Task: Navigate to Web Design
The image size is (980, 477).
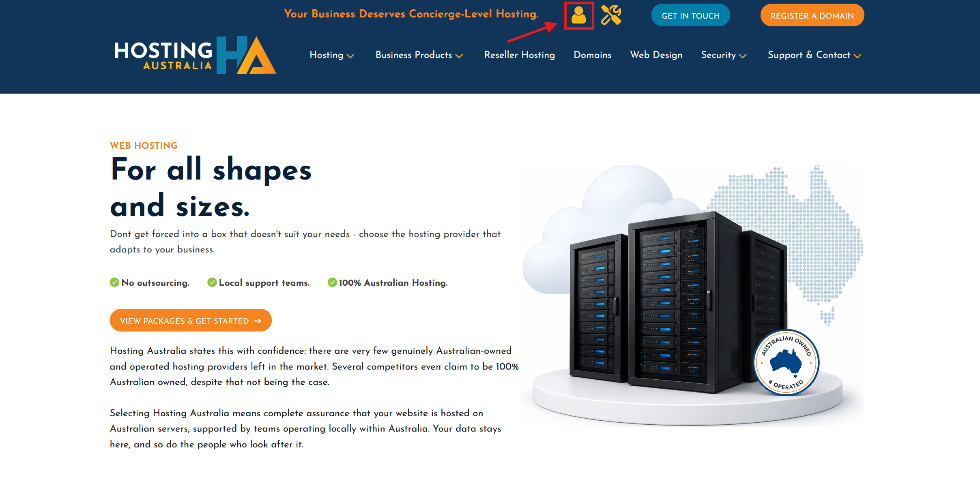Action: [x=656, y=55]
